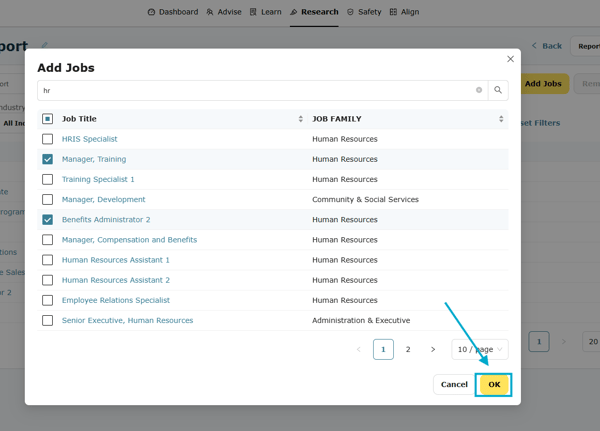600x431 pixels.
Task: Open the Human Resources Assistant 1 link
Action: pyautogui.click(x=116, y=260)
